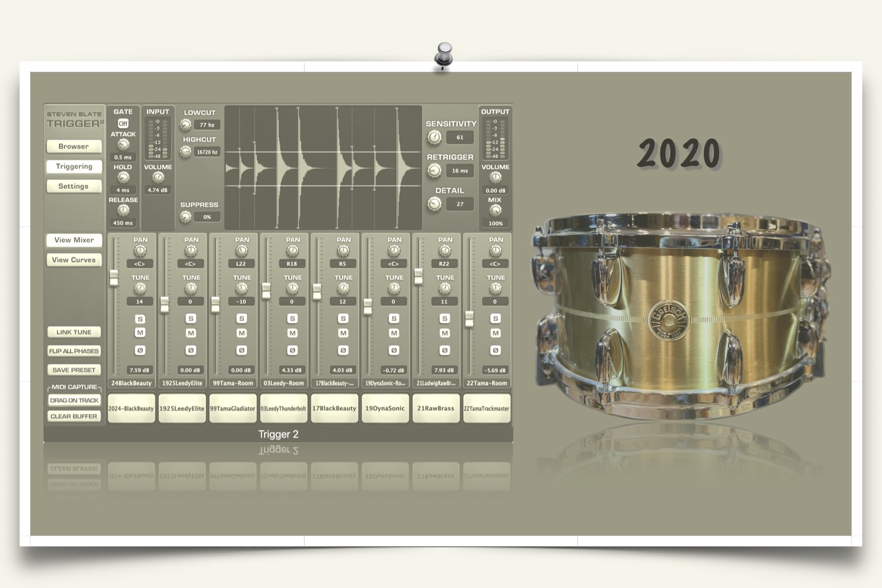Click the waveform trigger display

[x=323, y=168]
